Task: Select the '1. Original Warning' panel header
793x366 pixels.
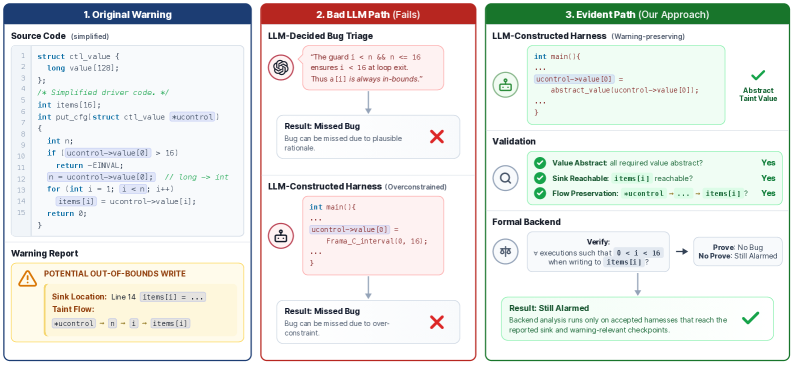Action: point(127,14)
